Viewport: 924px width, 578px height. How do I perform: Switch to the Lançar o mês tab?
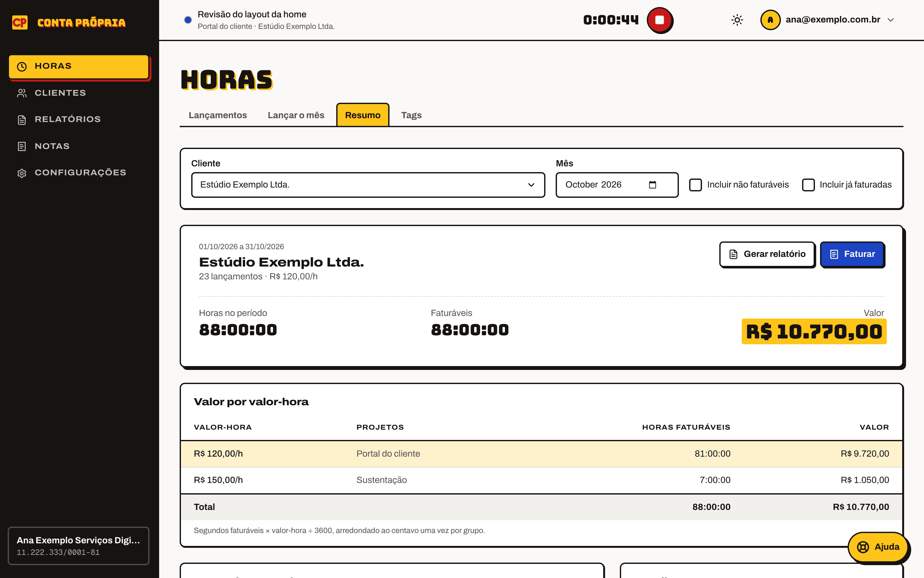point(296,115)
